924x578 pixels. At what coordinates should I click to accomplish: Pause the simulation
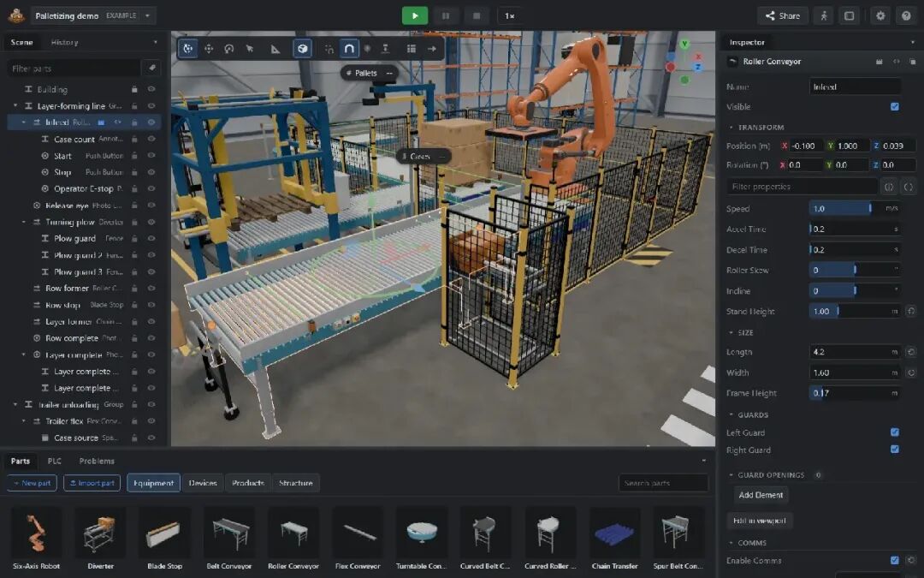446,16
